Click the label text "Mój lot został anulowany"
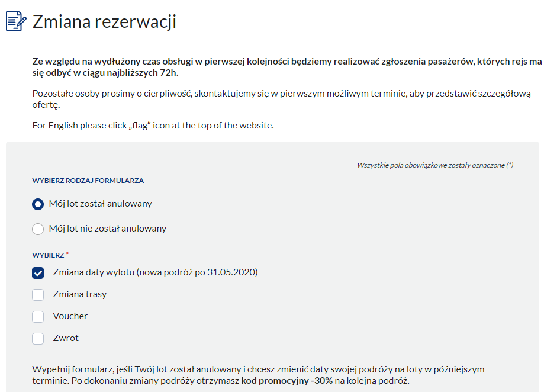This screenshot has height=392, width=544. (102, 204)
